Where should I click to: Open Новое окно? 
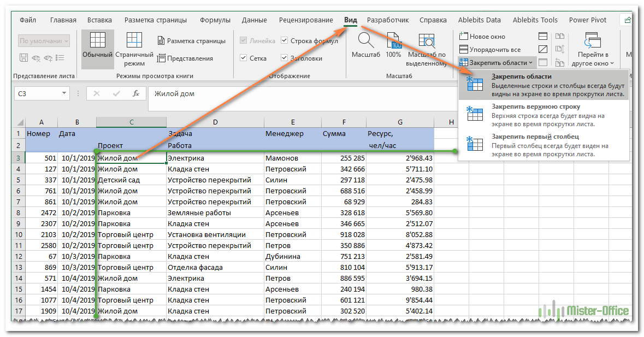(482, 36)
